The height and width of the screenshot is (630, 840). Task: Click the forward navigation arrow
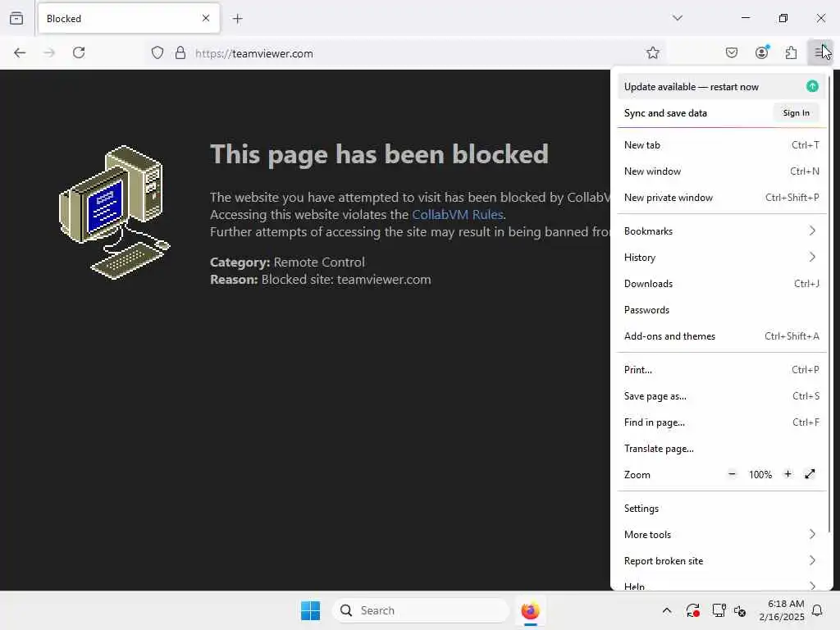tap(49, 52)
